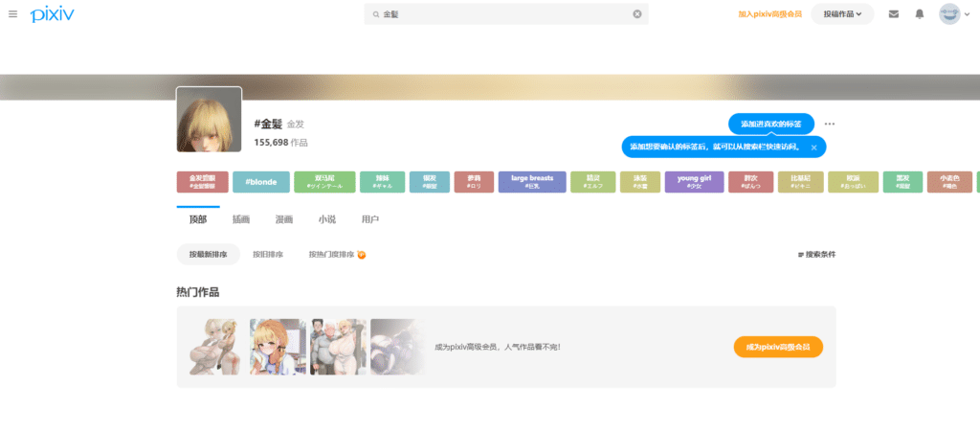
Task: Click the #blonde teal tag swatch
Action: tap(261, 182)
